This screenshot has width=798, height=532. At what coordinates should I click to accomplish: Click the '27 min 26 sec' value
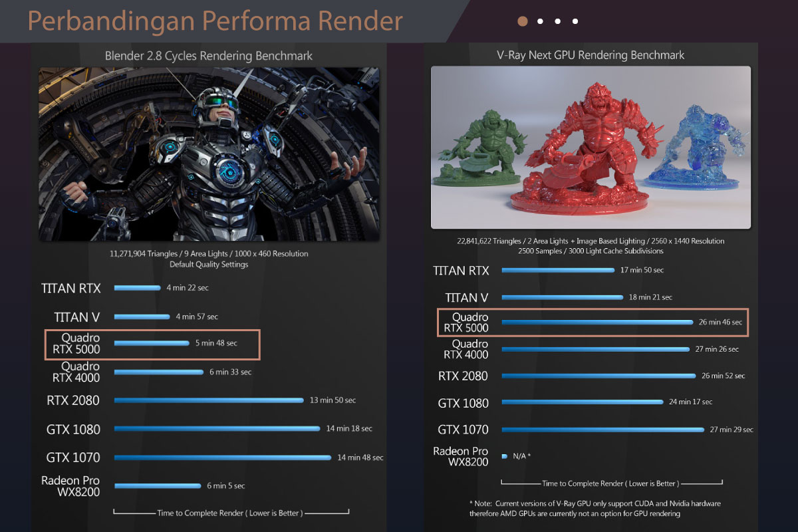point(717,349)
